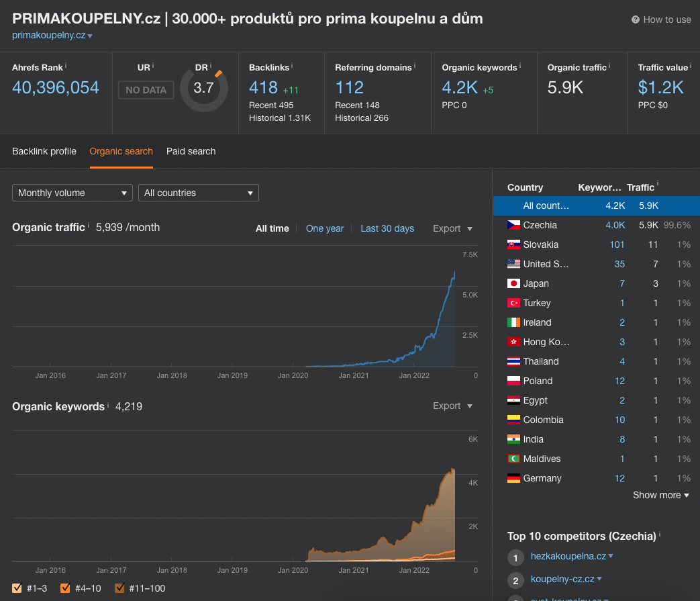Toggle the #1–3 positions checkbox
This screenshot has height=601, width=700.
pos(17,588)
